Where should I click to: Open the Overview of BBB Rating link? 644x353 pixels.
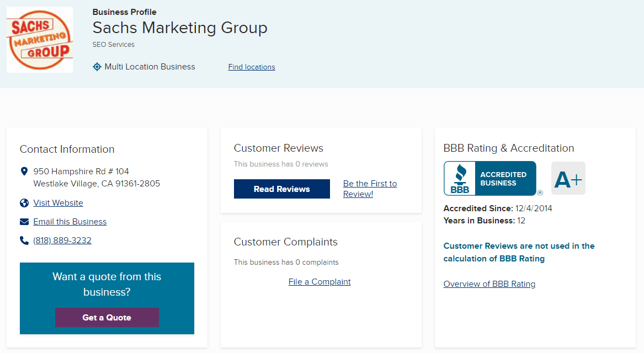(489, 284)
